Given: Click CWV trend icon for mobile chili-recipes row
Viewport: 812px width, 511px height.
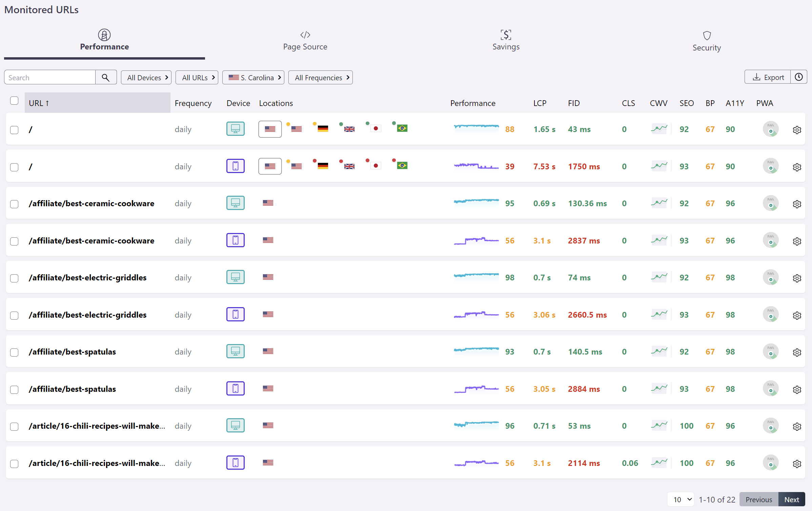Looking at the screenshot, I should [x=659, y=463].
